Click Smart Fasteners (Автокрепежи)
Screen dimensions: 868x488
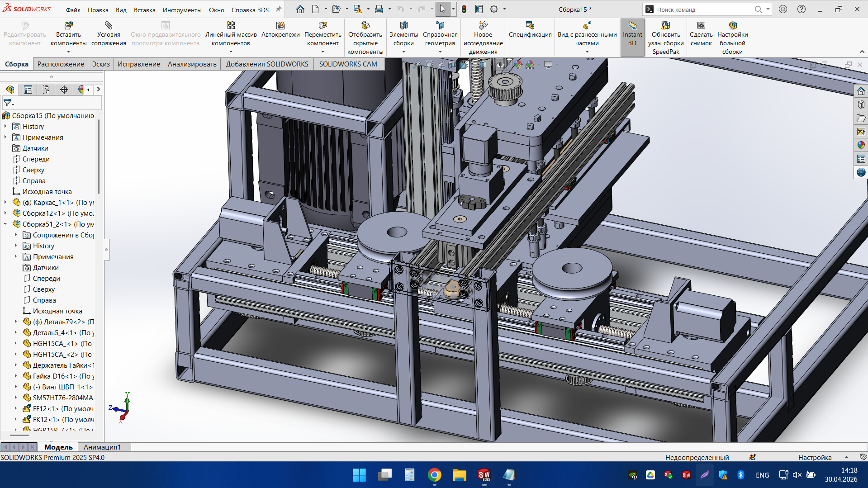(280, 30)
